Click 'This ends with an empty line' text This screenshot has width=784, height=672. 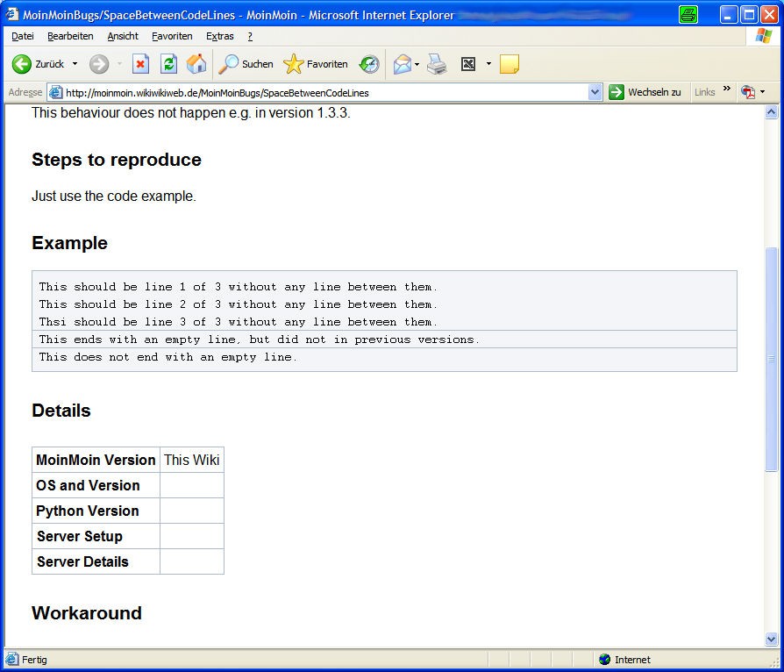[259, 340]
